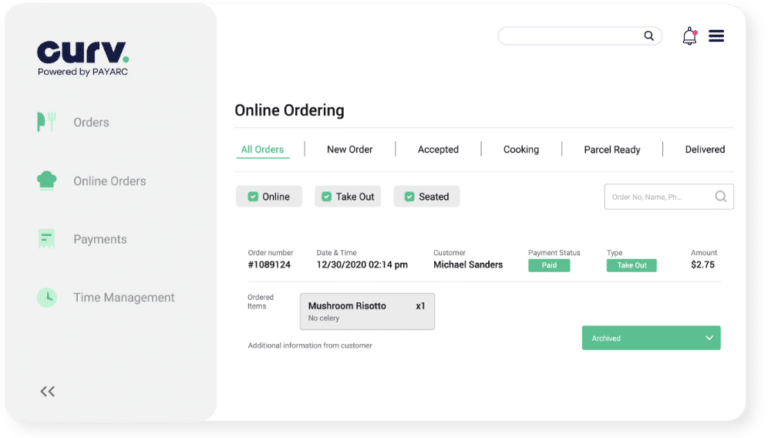Open the hamburger menu icon
Image resolution: width=768 pixels, height=438 pixels.
pyautogui.click(x=716, y=36)
